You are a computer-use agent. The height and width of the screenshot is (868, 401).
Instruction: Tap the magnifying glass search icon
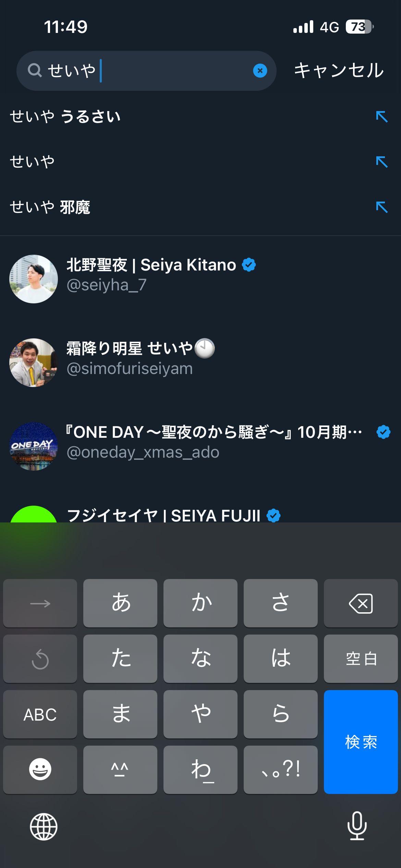[x=35, y=71]
